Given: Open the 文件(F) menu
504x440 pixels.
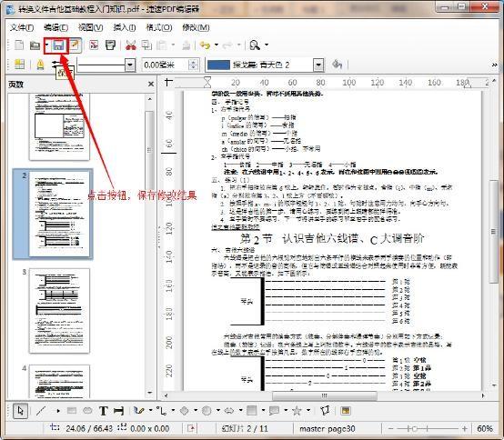Looking at the screenshot, I should click(22, 28).
